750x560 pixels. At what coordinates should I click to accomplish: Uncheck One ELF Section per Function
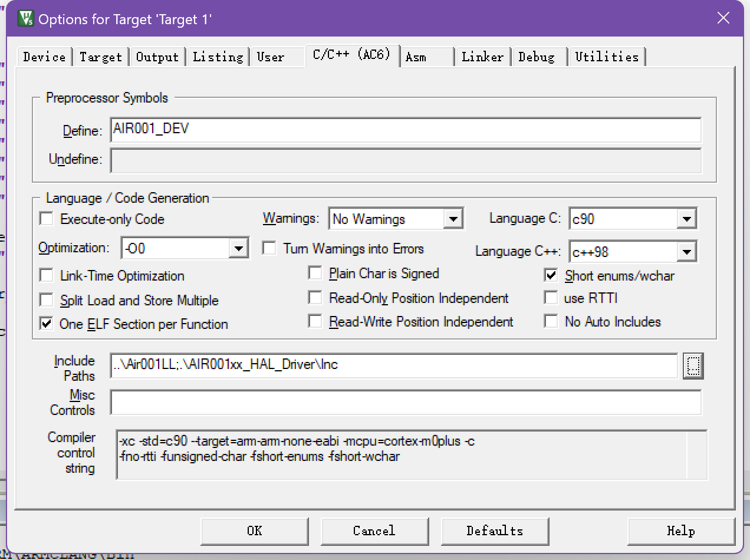(47, 324)
